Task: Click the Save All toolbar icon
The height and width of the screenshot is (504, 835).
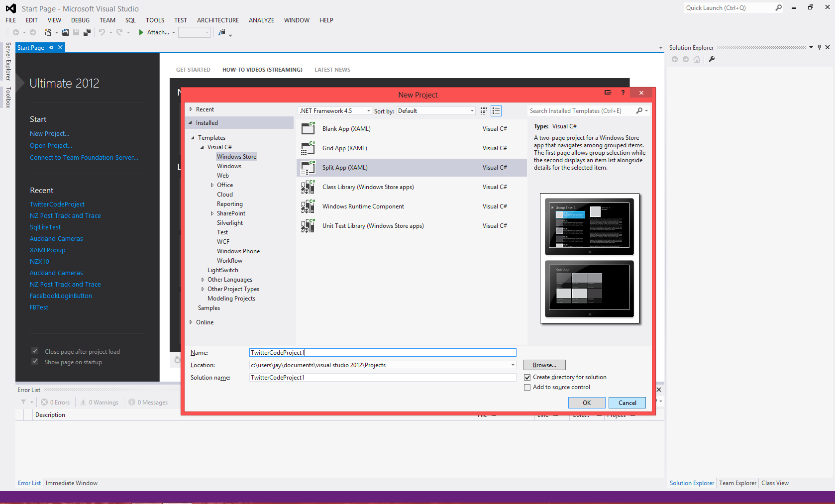Action: tap(87, 32)
